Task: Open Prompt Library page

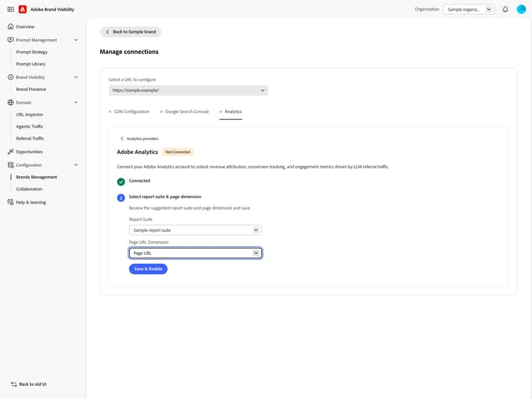Action: point(31,64)
